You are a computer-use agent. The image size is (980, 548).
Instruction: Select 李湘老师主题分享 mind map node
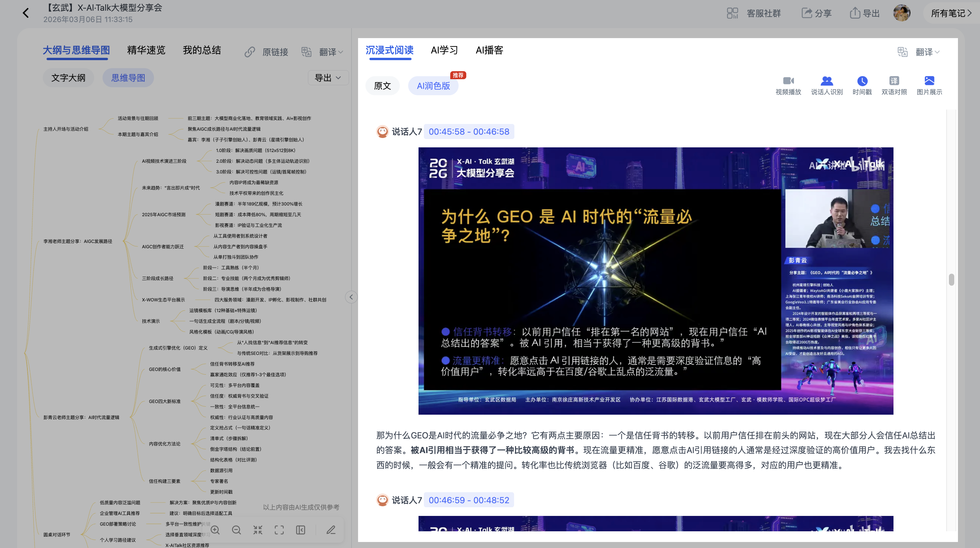point(77,241)
